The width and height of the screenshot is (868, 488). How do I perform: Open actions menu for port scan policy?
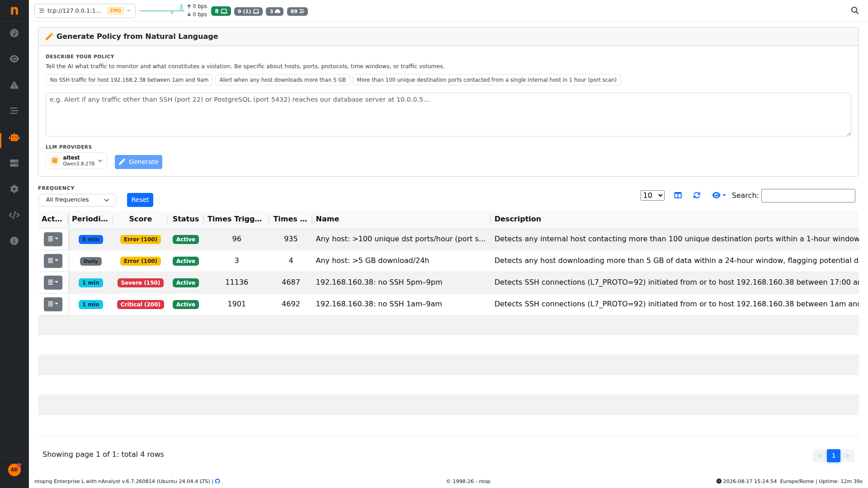pyautogui.click(x=53, y=239)
